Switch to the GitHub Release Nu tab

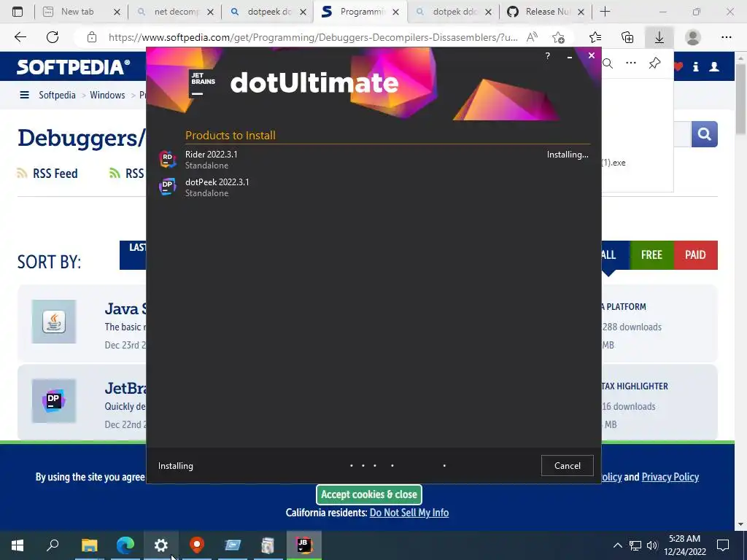[x=546, y=12]
